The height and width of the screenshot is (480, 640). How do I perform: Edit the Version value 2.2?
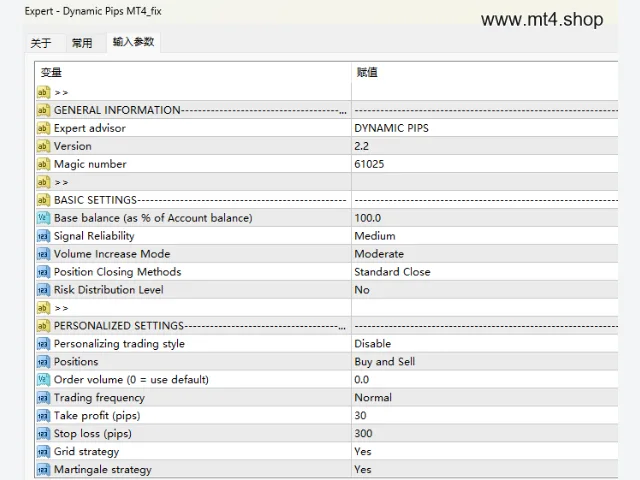click(x=362, y=146)
